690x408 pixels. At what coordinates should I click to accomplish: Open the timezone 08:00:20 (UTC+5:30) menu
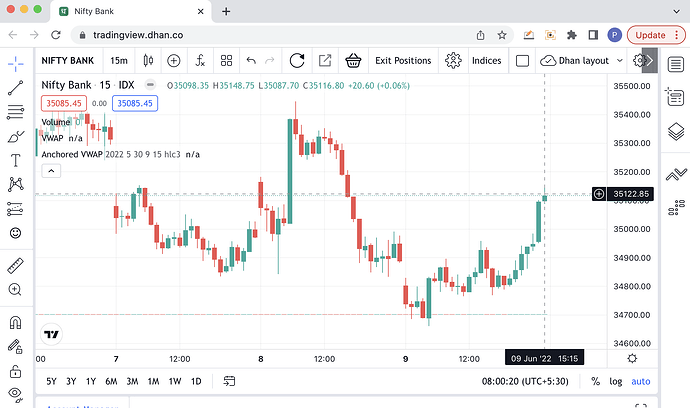[525, 382]
